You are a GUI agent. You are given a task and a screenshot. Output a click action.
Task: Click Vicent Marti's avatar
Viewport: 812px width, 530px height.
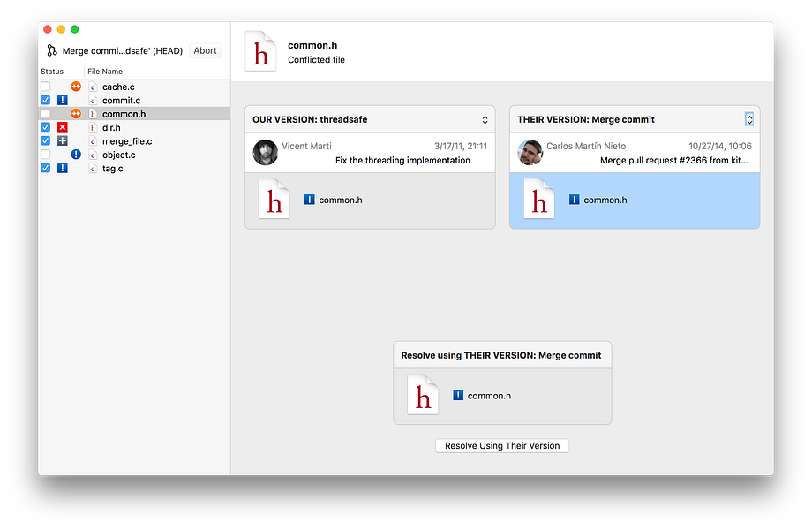[265, 152]
